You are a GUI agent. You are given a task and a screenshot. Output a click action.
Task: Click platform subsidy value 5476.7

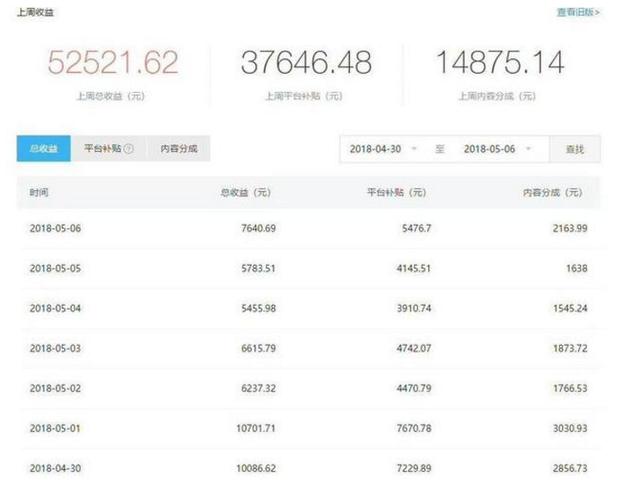416,228
